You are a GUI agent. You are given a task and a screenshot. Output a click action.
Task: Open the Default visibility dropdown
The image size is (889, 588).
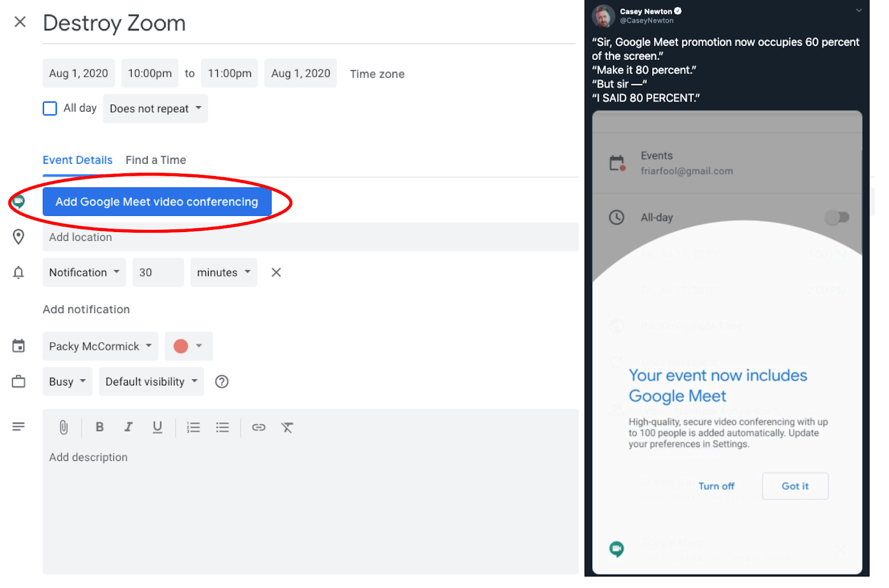coord(152,381)
